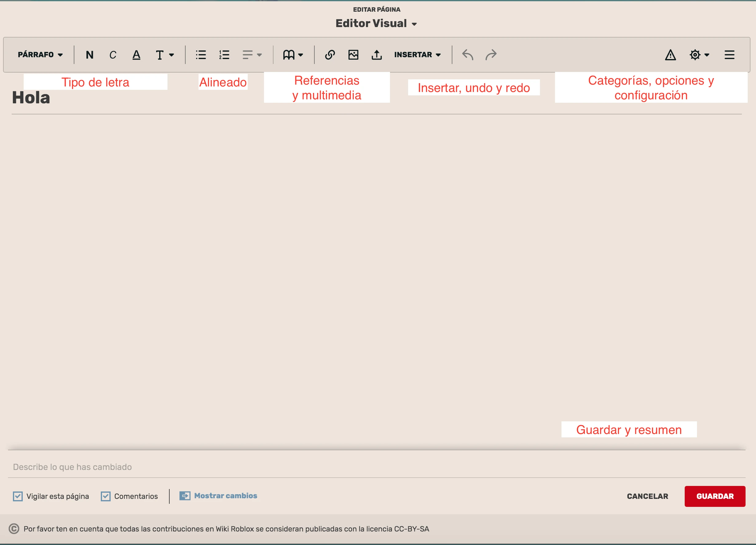Click the warning triangle notices icon

(x=670, y=55)
